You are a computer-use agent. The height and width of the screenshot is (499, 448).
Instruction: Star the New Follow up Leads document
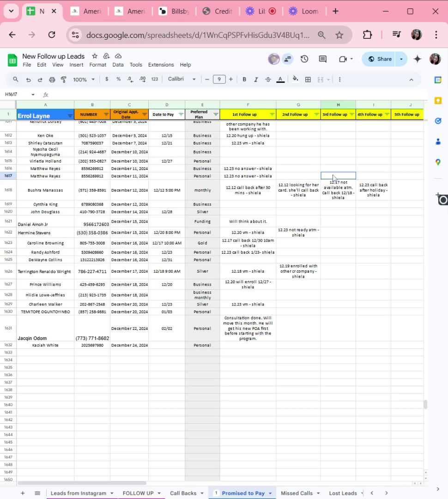click(95, 56)
